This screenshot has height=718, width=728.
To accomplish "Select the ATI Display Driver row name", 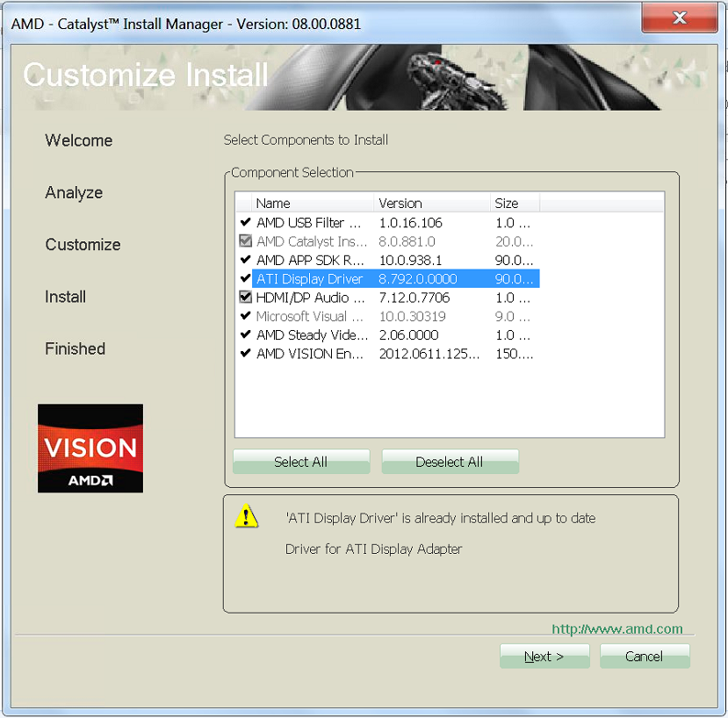I will (310, 279).
